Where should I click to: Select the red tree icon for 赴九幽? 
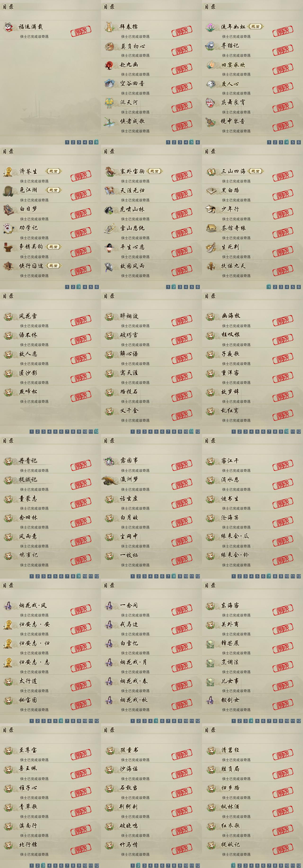coord(109,65)
